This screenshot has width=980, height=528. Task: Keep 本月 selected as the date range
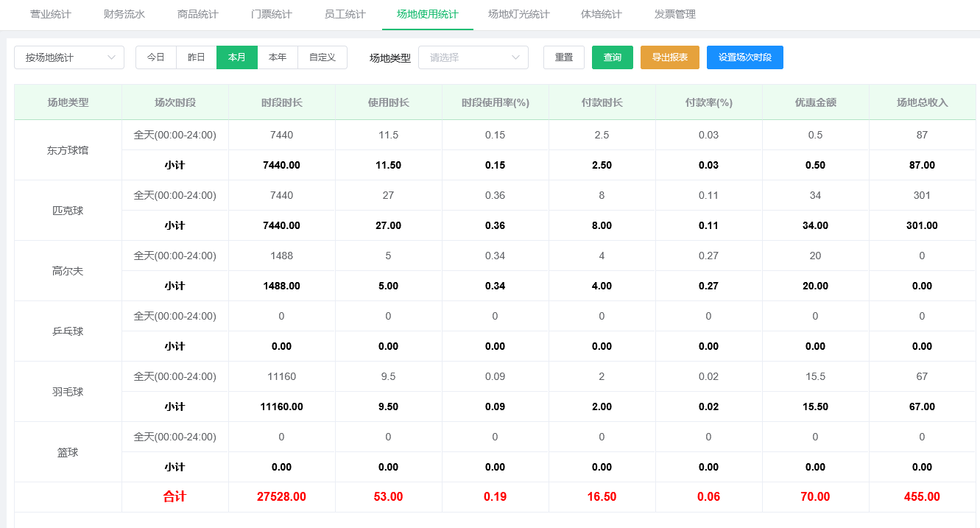click(236, 57)
